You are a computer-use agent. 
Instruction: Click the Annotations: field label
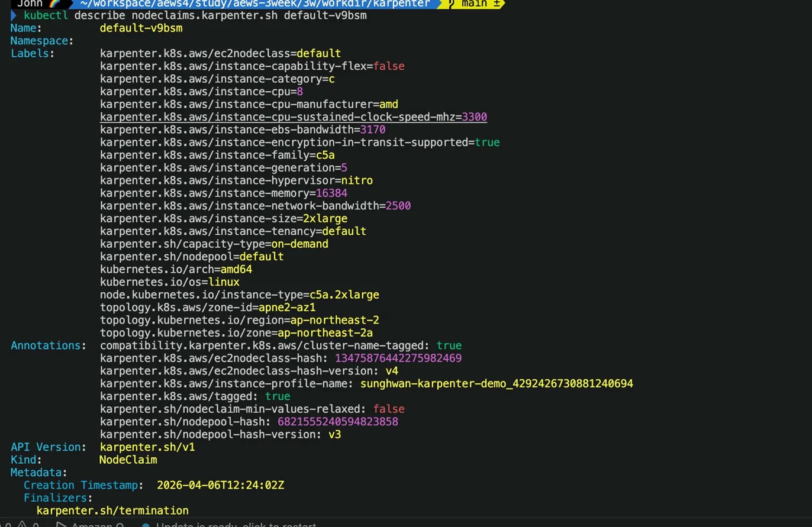pos(49,345)
